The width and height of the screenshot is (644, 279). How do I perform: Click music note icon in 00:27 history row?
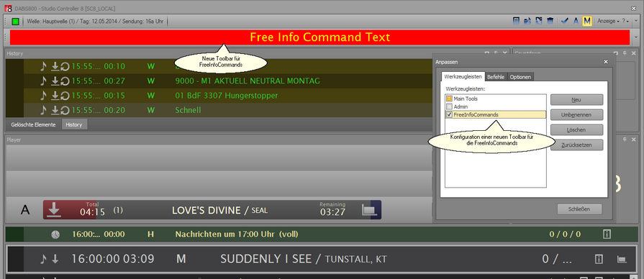tap(44, 81)
